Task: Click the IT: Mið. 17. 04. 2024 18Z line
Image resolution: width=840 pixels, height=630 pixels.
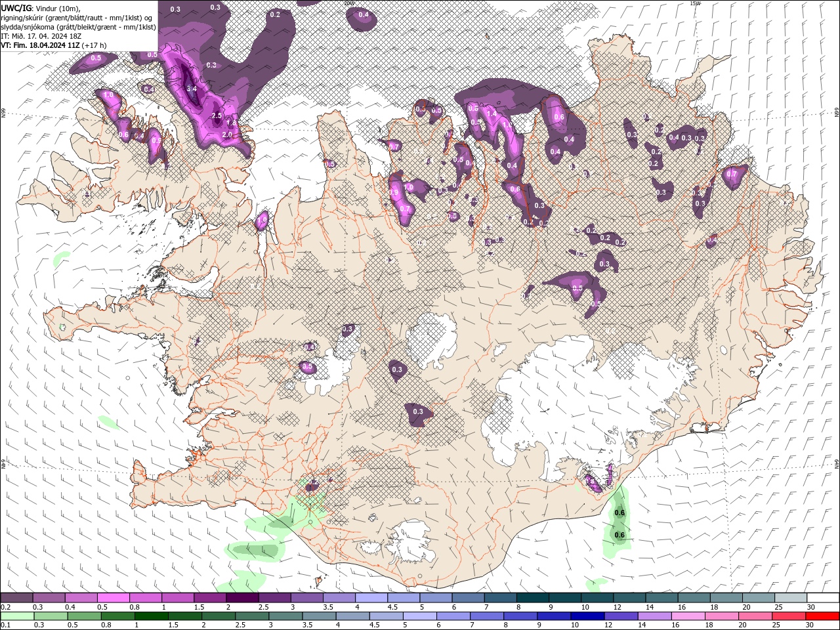Action: 41,36
